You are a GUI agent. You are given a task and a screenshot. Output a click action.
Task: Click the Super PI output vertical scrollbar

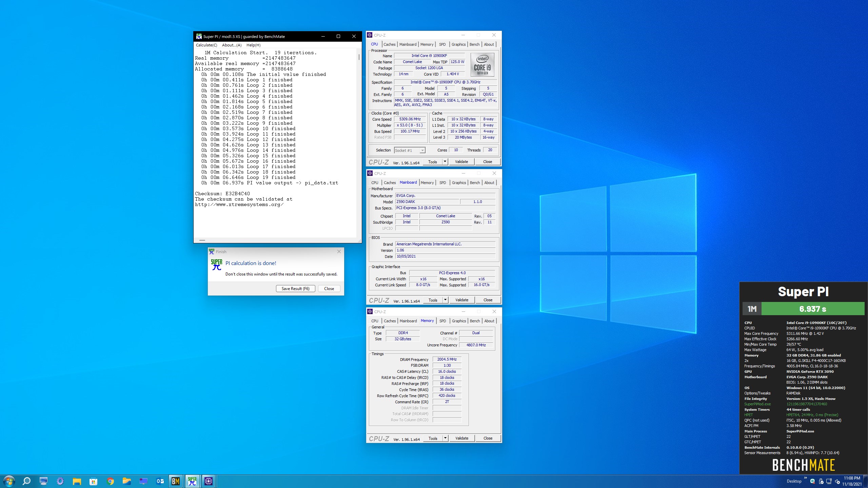[359, 57]
